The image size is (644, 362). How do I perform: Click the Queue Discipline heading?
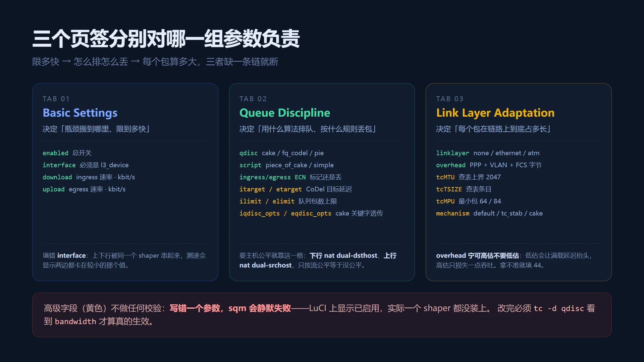point(285,113)
